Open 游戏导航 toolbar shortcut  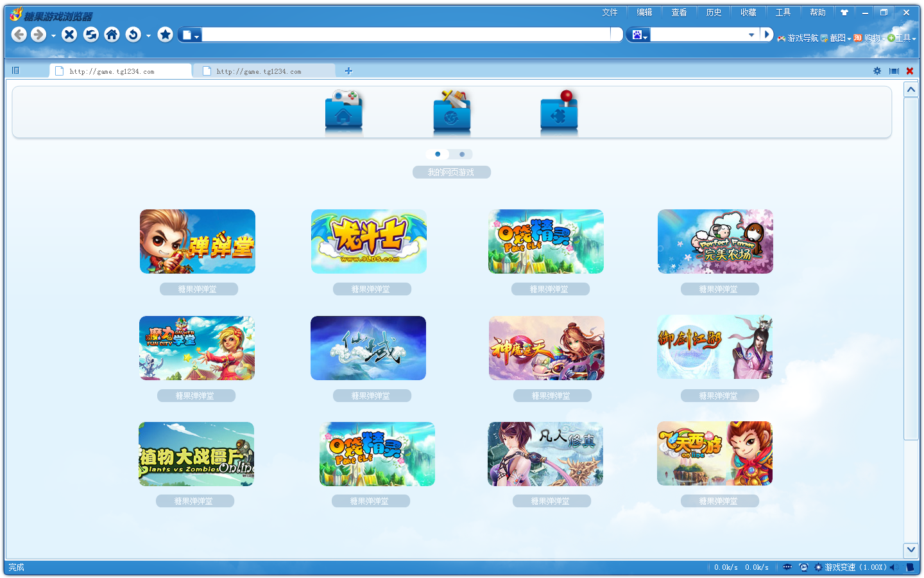798,39
